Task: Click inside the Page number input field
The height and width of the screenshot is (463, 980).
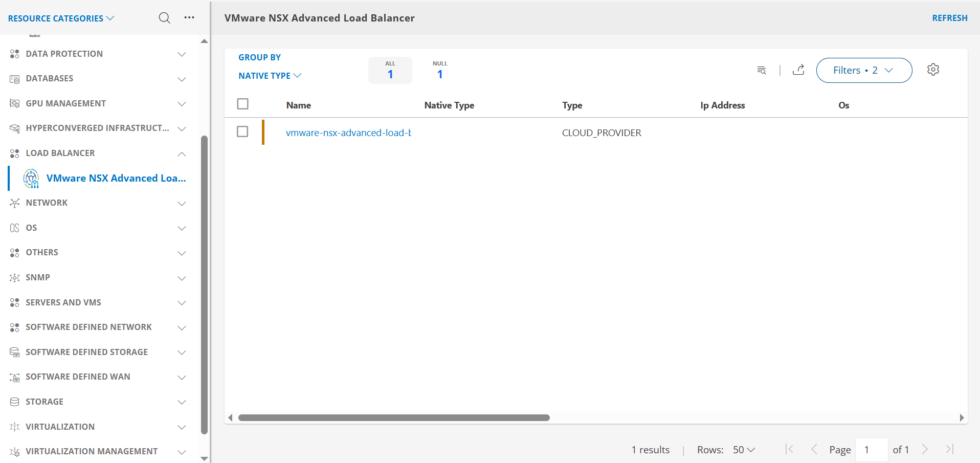Action: click(x=872, y=449)
